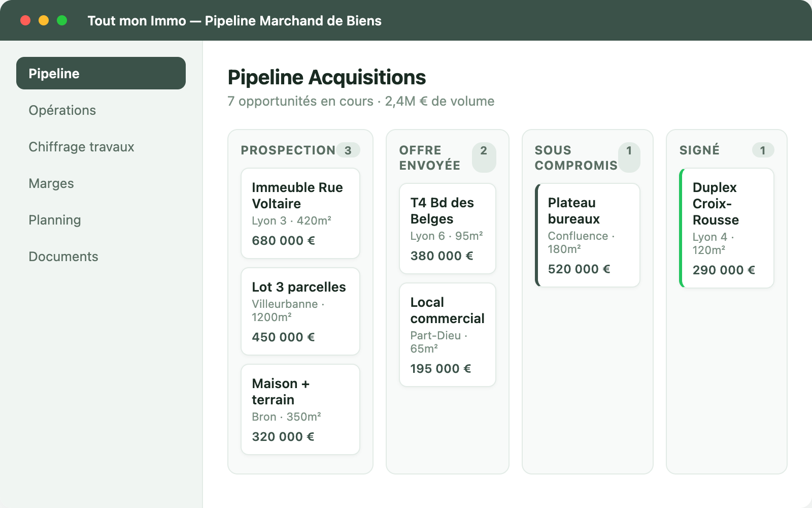
Task: Click the Bron · 350m² detail
Action: [x=287, y=417]
